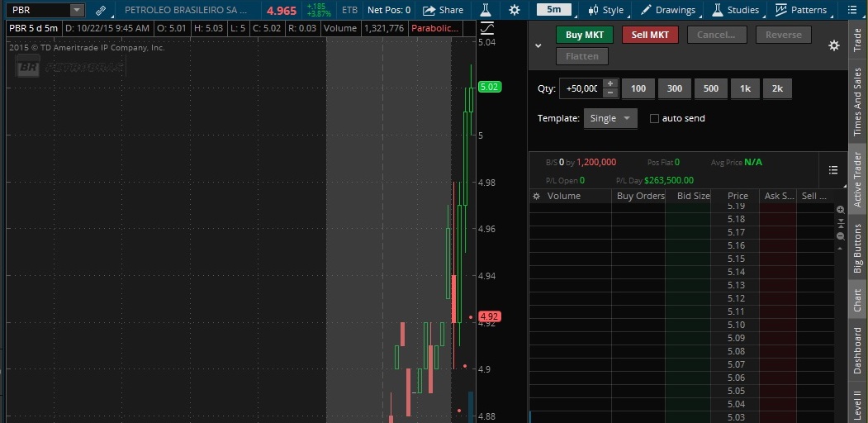This screenshot has height=423, width=868.
Task: Click the ladder columns gear icon beside Volume
Action: pyautogui.click(x=536, y=196)
